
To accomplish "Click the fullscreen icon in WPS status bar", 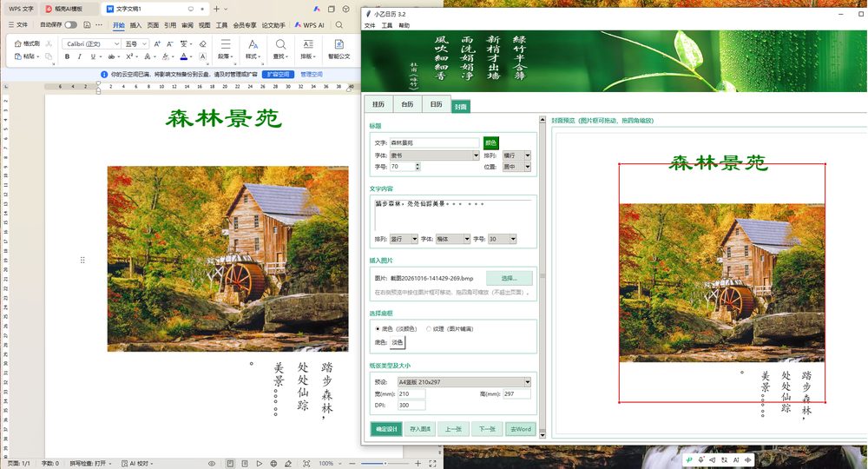I will (433, 464).
